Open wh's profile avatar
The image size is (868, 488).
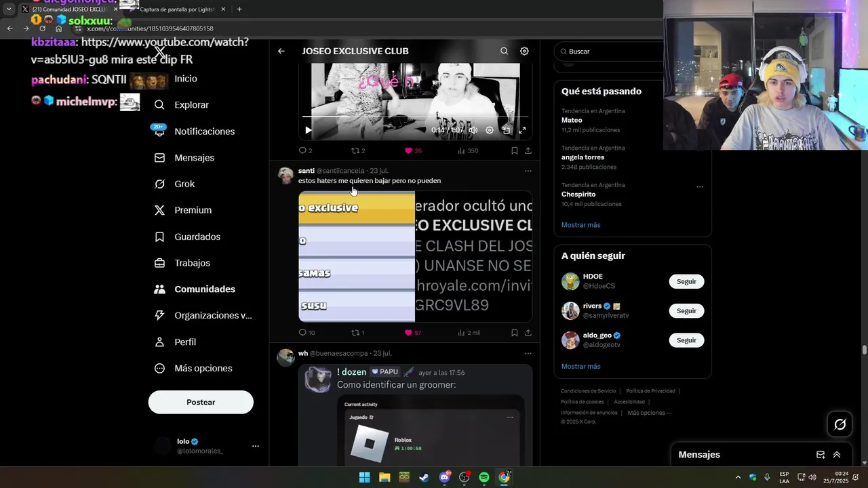[286, 358]
